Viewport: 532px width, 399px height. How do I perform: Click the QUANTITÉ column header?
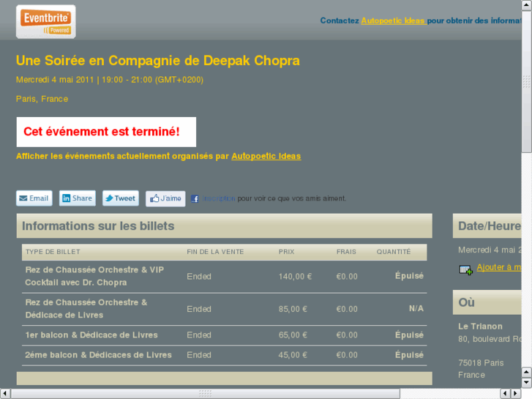point(394,252)
